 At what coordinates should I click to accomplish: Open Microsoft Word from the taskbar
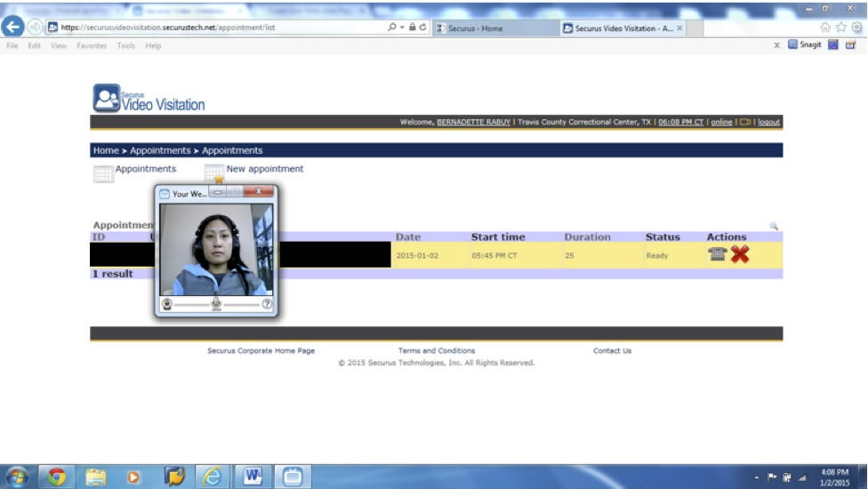coord(253,477)
